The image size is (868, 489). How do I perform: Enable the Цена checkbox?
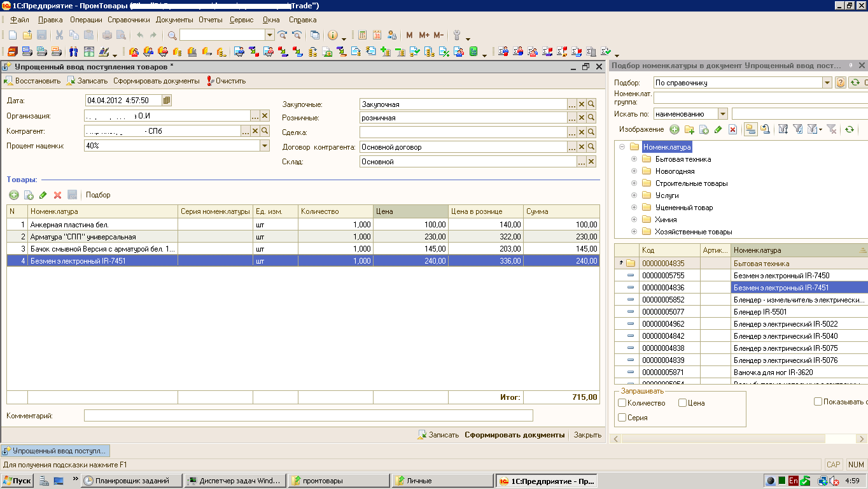point(682,403)
